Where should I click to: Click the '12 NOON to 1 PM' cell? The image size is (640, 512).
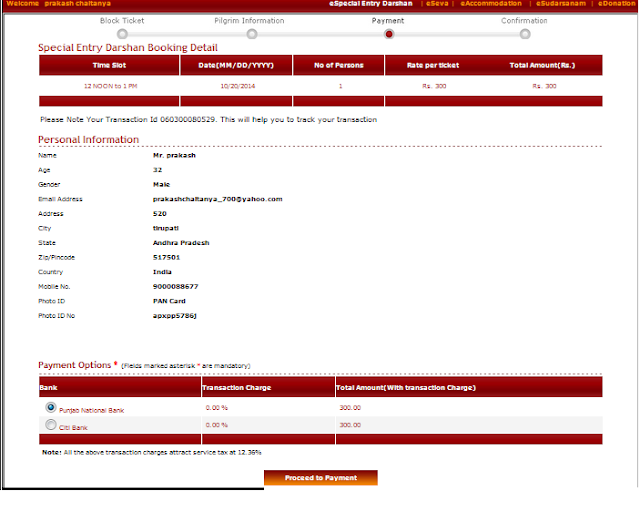(111, 86)
